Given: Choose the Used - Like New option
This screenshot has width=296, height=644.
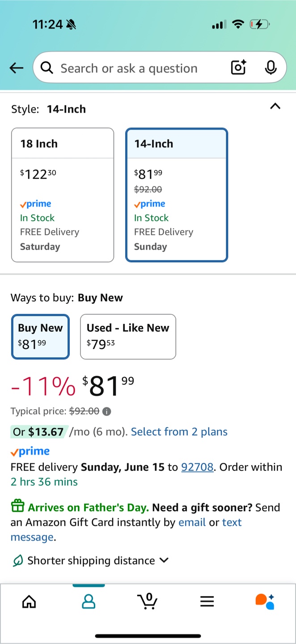Looking at the screenshot, I should click(x=128, y=336).
